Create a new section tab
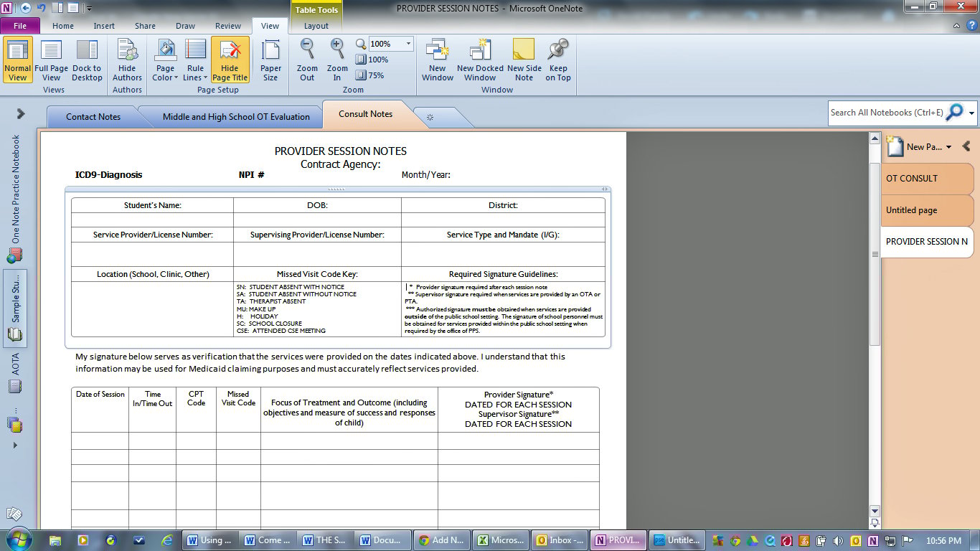This screenshot has width=980, height=551. click(430, 116)
